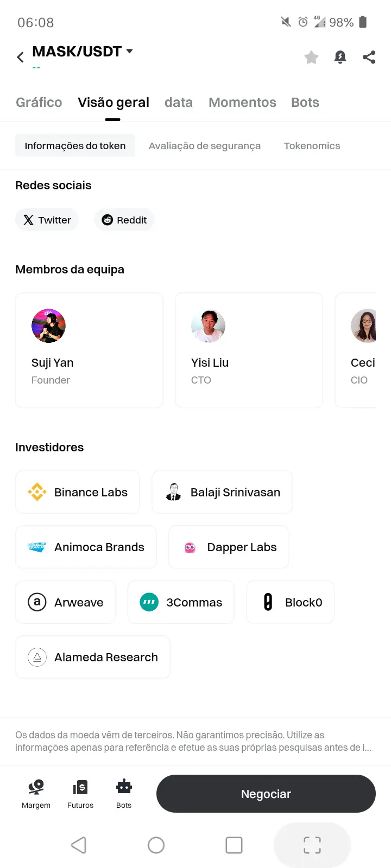Tap the Arweave investor icon
391x868 pixels.
(37, 602)
